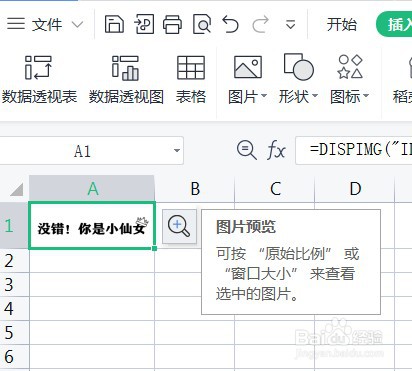Click the export/share file icon
This screenshot has width=412, height=371.
(x=144, y=24)
